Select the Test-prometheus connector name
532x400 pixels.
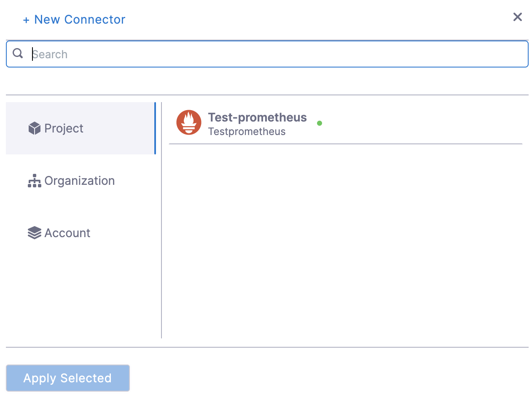tap(257, 117)
